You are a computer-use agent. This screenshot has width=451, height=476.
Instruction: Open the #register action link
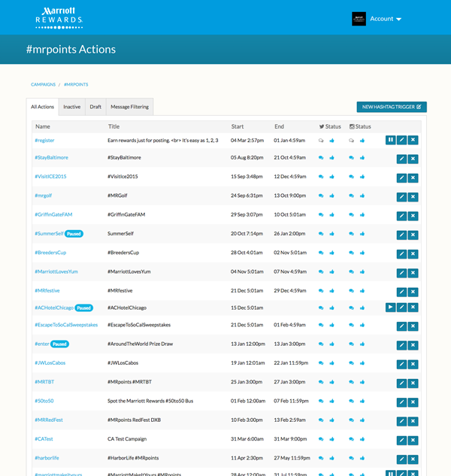(x=44, y=141)
